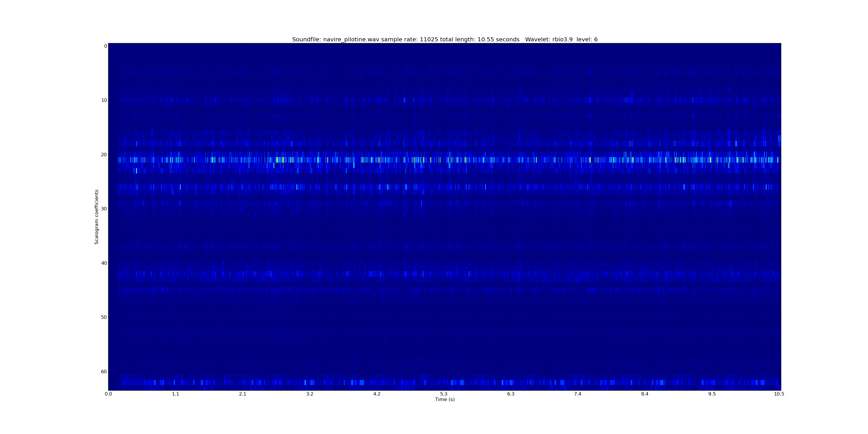Click the 'Scalogram coefficients' y-axis label
Image resolution: width=868 pixels, height=434 pixels.
pyautogui.click(x=97, y=217)
